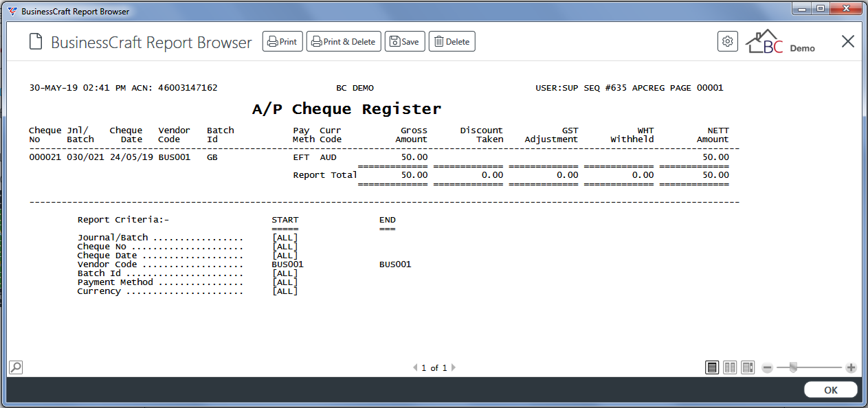Click the 'Batch Id' criteria label
The height and width of the screenshot is (408, 868).
tap(99, 273)
